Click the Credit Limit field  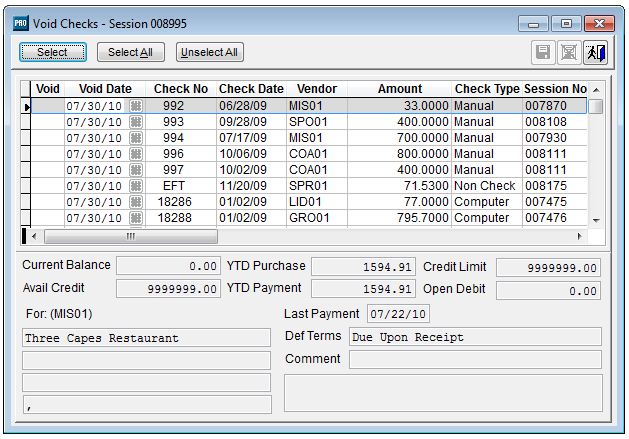pyautogui.click(x=548, y=268)
